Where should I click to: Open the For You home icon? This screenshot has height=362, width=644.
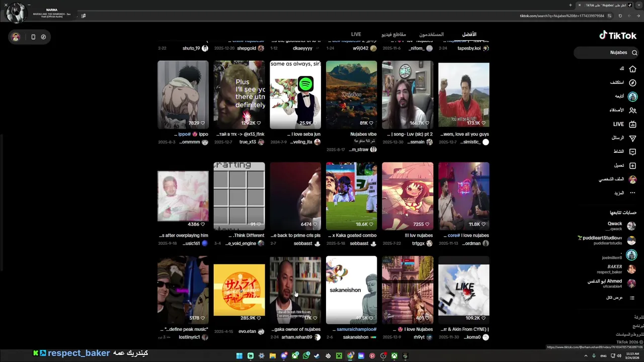pos(632,69)
